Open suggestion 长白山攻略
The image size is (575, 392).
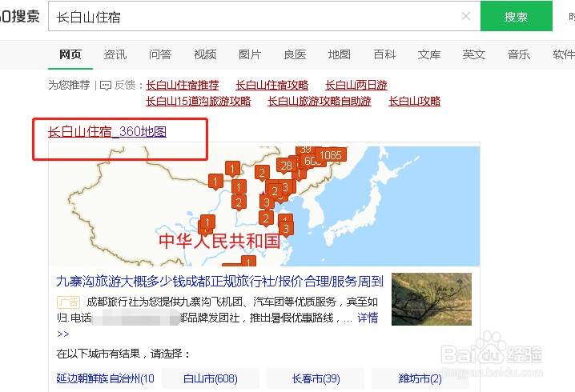(414, 101)
